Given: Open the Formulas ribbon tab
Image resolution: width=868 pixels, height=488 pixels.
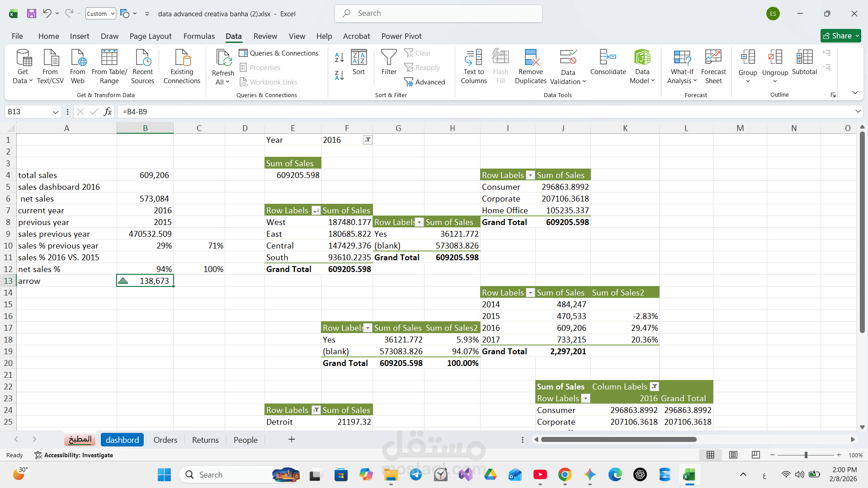Looking at the screenshot, I should pos(199,36).
